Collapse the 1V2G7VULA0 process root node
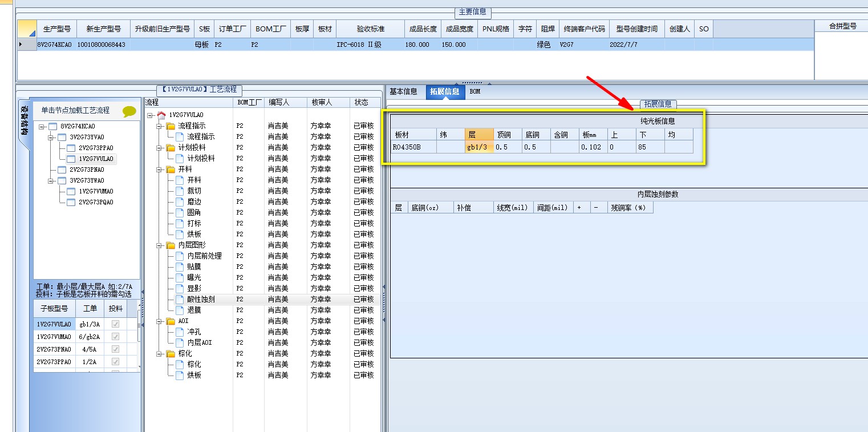This screenshot has height=432, width=868. pos(149,115)
